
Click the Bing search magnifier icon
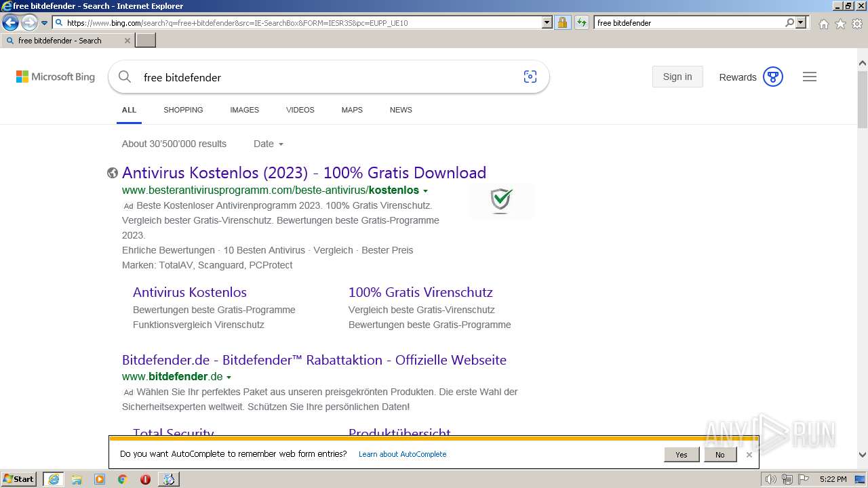[x=125, y=77]
